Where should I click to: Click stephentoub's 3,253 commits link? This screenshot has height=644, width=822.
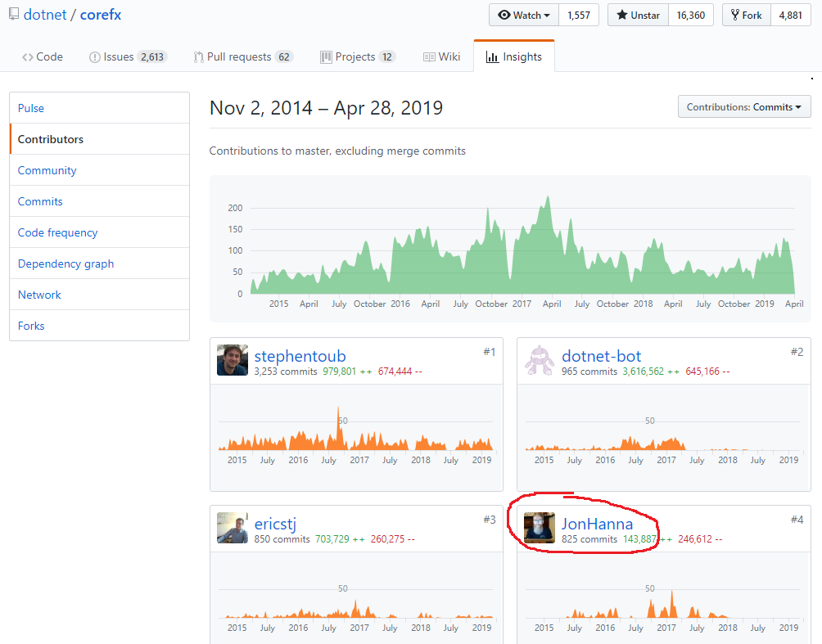click(286, 372)
